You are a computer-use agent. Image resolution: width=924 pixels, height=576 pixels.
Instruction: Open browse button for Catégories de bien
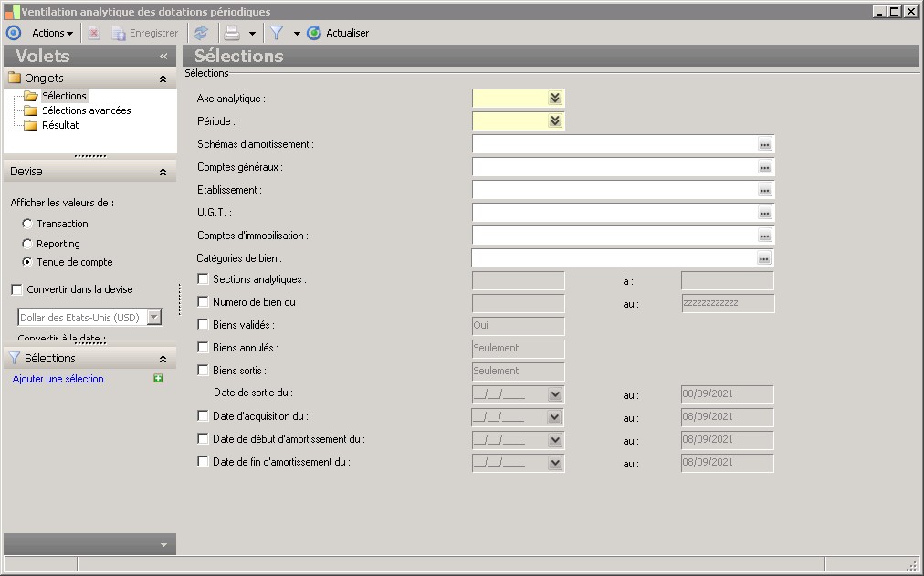point(765,258)
